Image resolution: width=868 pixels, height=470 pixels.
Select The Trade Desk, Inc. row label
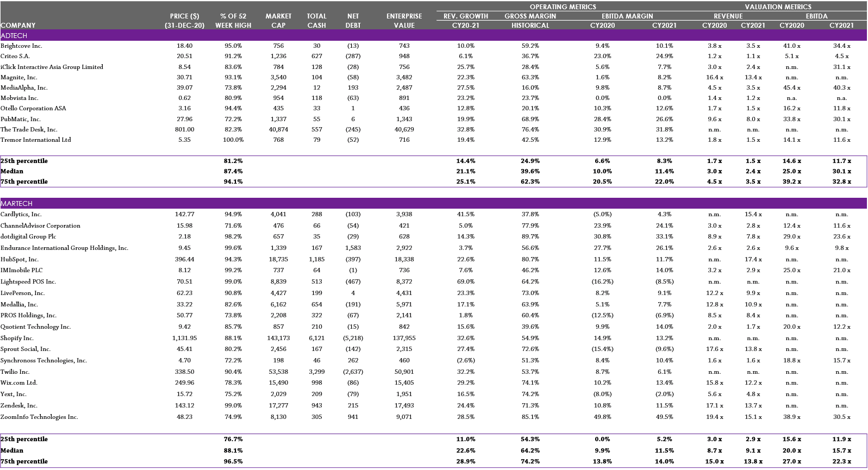pyautogui.click(x=29, y=129)
